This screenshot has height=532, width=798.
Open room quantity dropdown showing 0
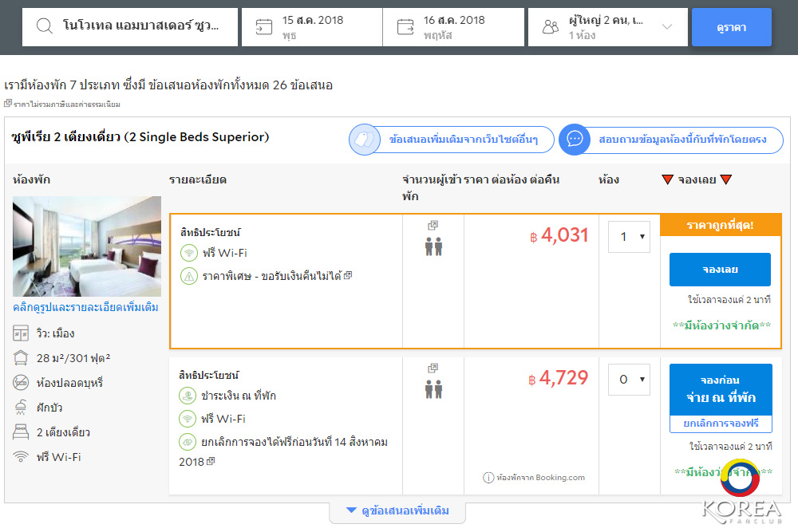tap(629, 380)
